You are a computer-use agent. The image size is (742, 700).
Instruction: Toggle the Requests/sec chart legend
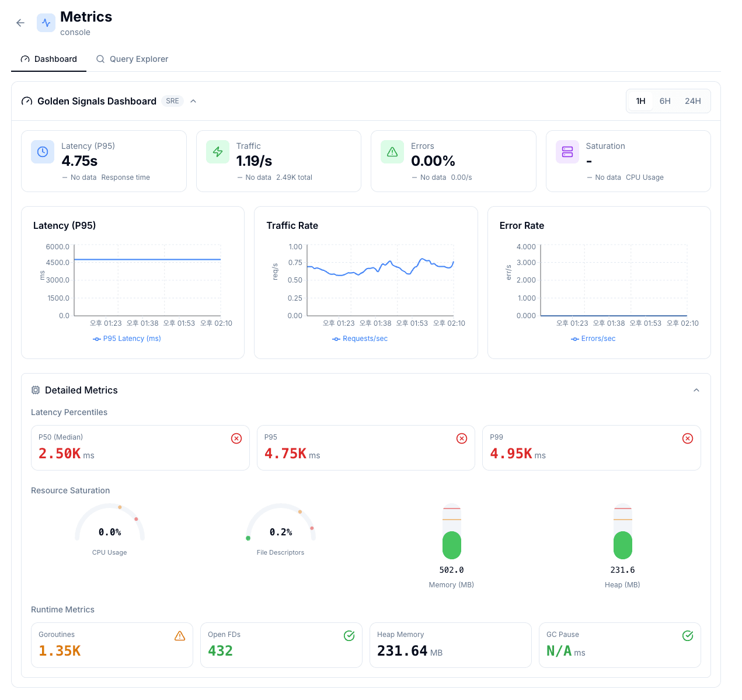tap(360, 339)
